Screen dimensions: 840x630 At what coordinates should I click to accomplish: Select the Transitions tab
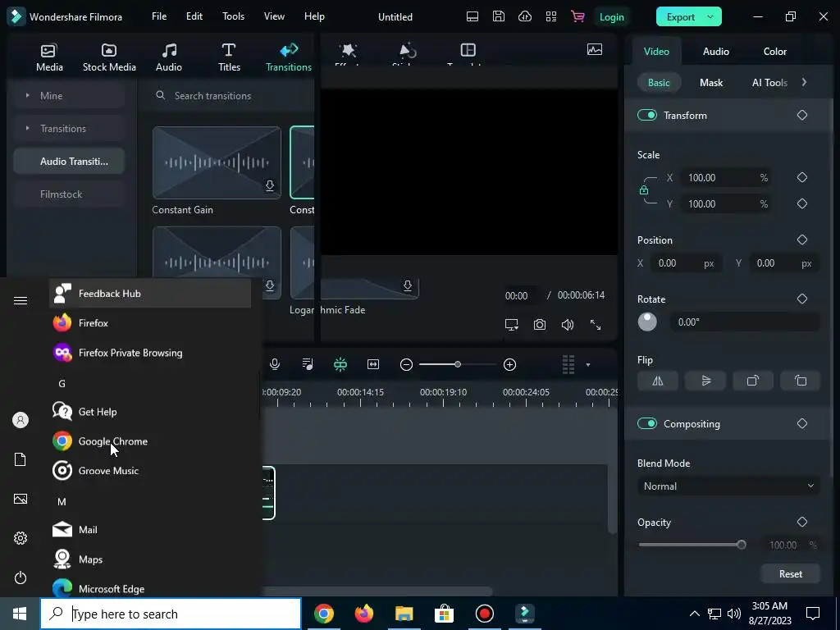click(x=288, y=57)
